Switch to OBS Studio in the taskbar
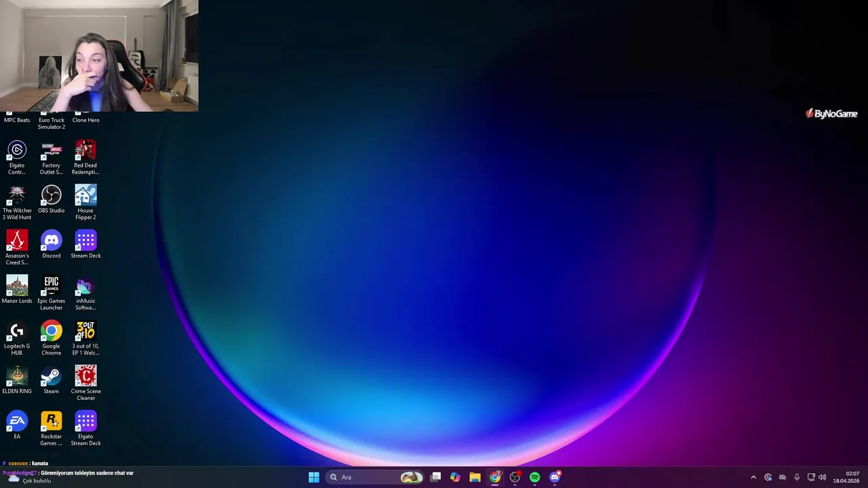This screenshot has width=868, height=488. 515,477
